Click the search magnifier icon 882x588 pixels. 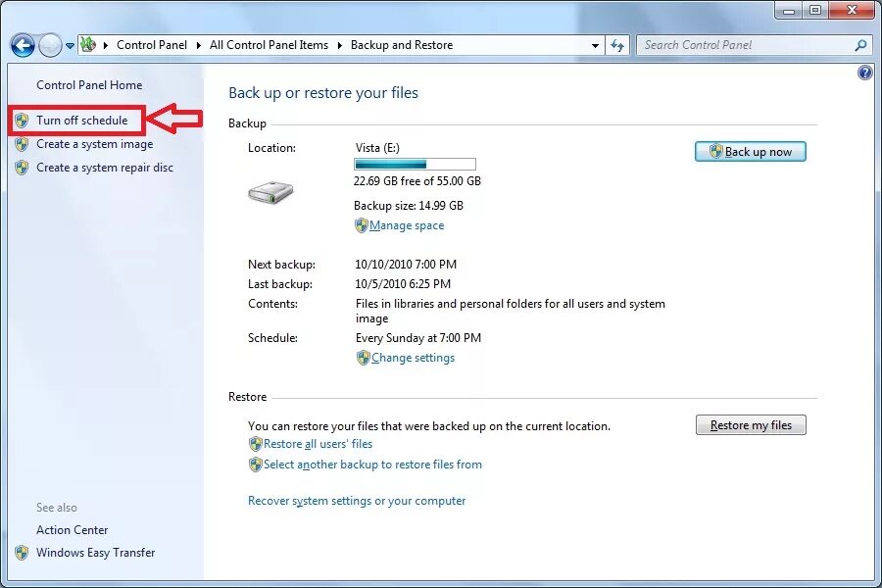(x=860, y=45)
